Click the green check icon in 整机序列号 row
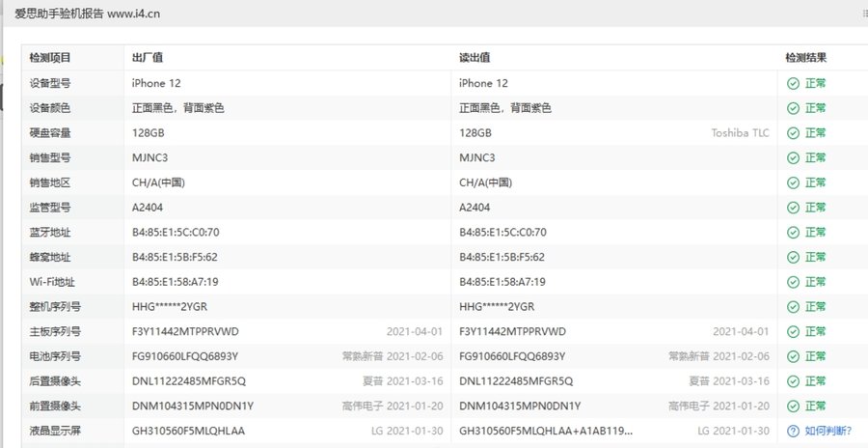The height and width of the screenshot is (448, 868). tap(794, 307)
